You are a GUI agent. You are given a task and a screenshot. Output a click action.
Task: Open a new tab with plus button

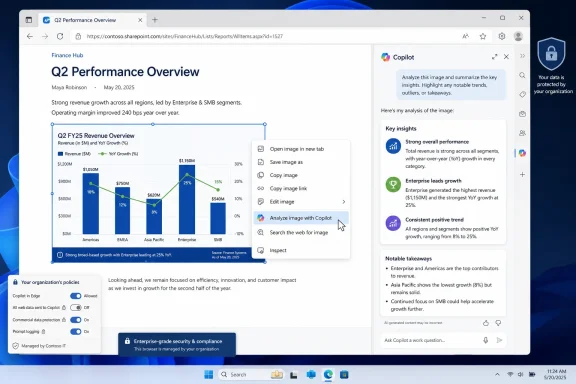[x=155, y=20]
